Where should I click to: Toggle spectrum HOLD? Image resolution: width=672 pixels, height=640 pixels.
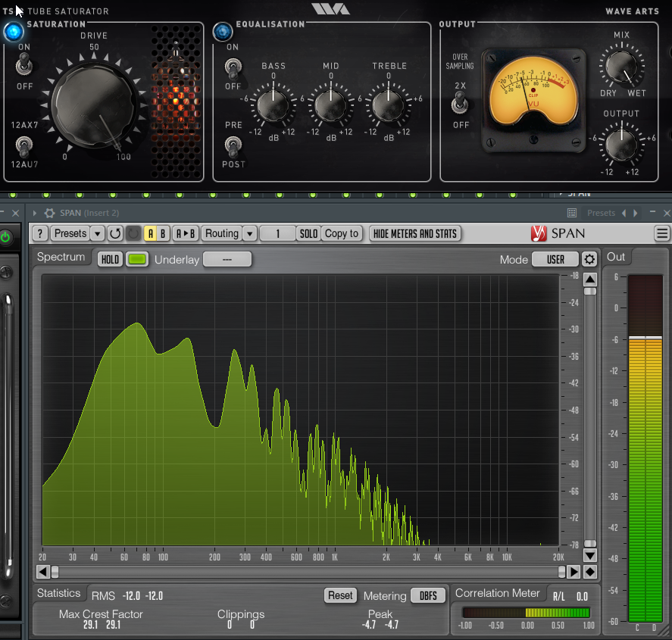(x=110, y=259)
